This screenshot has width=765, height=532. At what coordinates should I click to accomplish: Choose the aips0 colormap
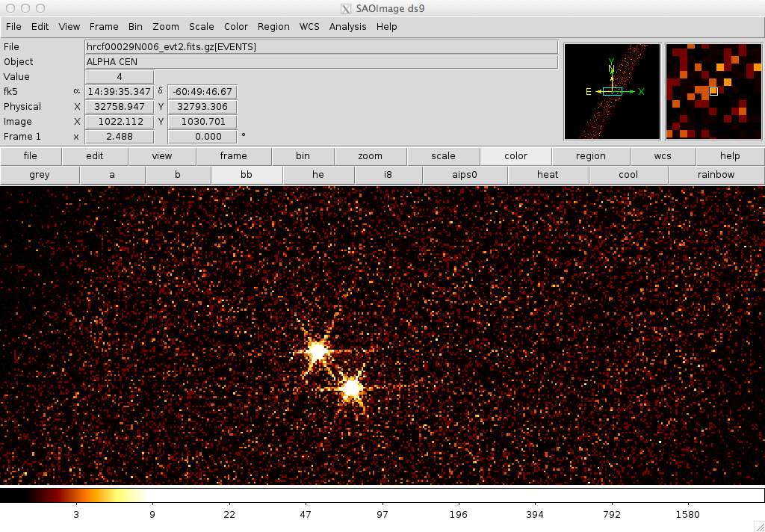tap(464, 175)
